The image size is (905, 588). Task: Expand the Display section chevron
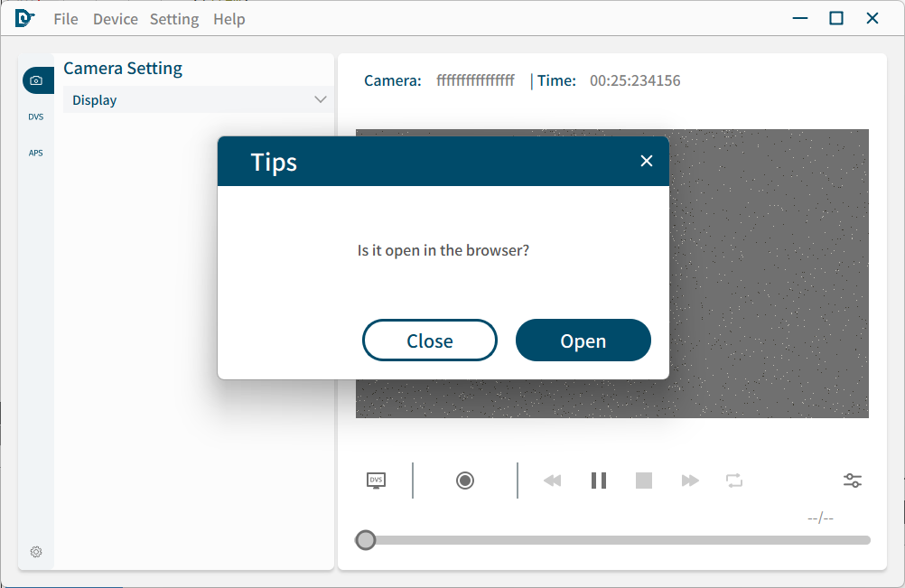(321, 99)
